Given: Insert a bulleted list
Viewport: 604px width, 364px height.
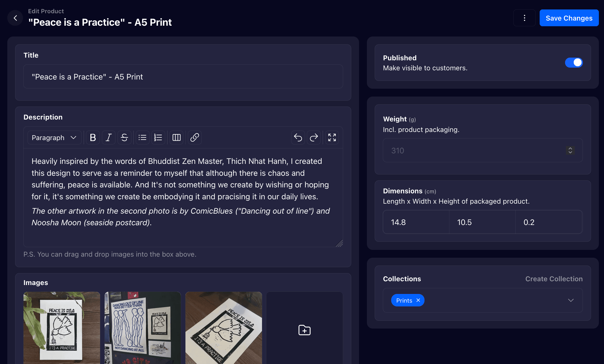Looking at the screenshot, I should pos(142,138).
